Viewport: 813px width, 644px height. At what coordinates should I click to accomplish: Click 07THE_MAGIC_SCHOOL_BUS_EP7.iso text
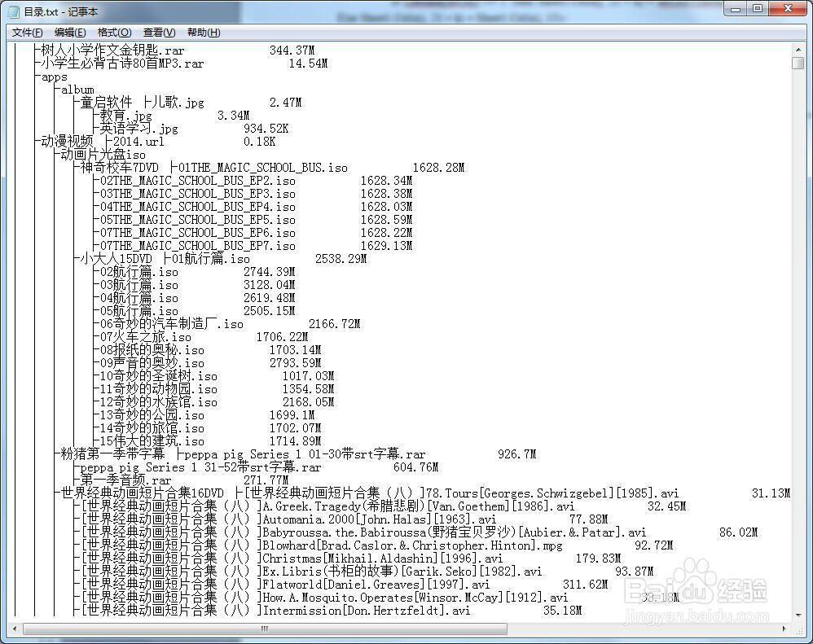tap(197, 246)
